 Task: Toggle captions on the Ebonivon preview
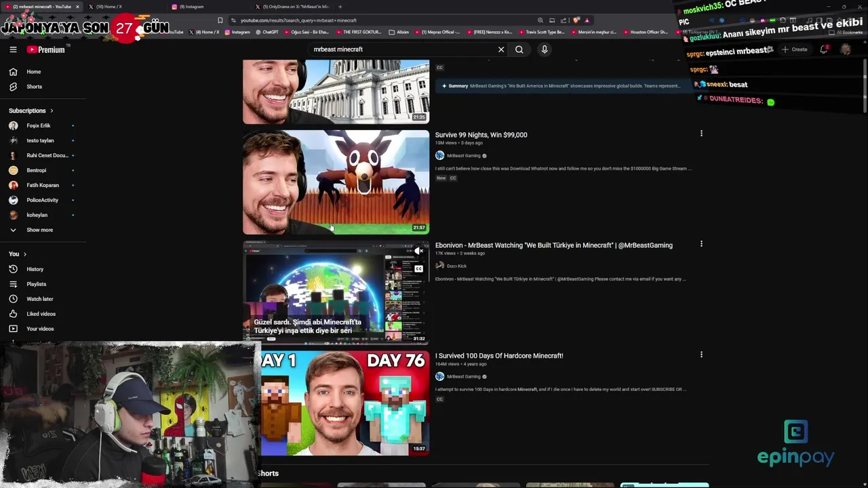[418, 269]
